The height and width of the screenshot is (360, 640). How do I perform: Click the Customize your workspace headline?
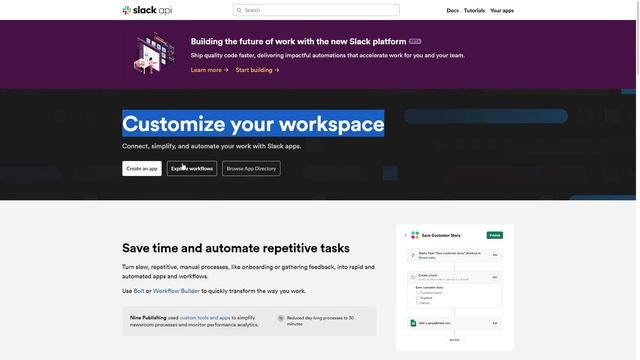253,124
